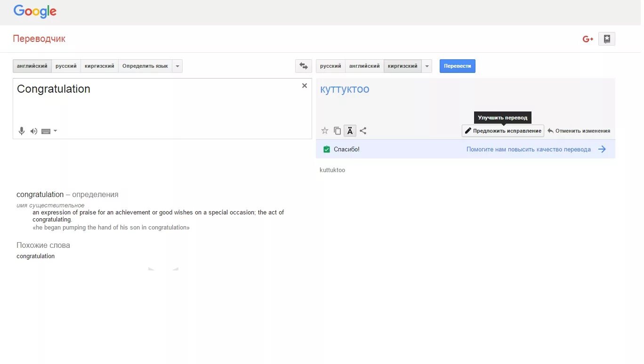The image size is (644, 364).
Task: Follow the blue arrow to improve quality
Action: coord(602,149)
